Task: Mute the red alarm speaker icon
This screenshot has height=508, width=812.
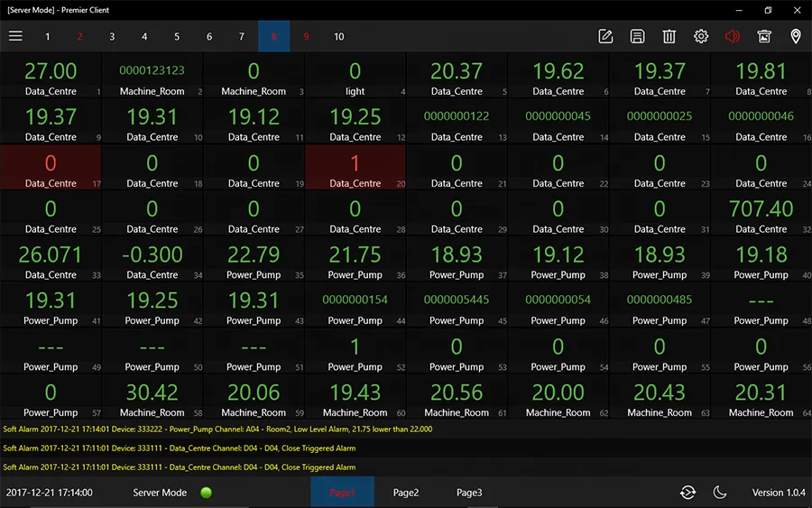Action: click(x=733, y=36)
